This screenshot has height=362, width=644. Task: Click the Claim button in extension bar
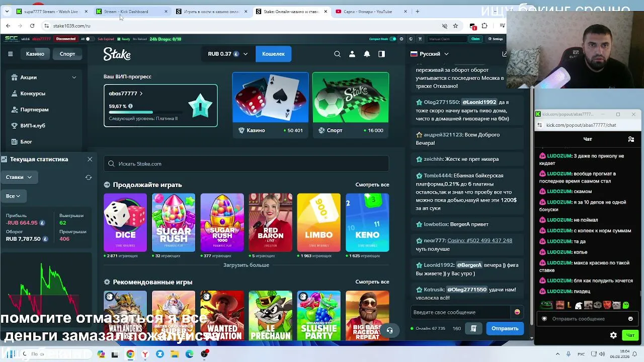[x=475, y=39]
